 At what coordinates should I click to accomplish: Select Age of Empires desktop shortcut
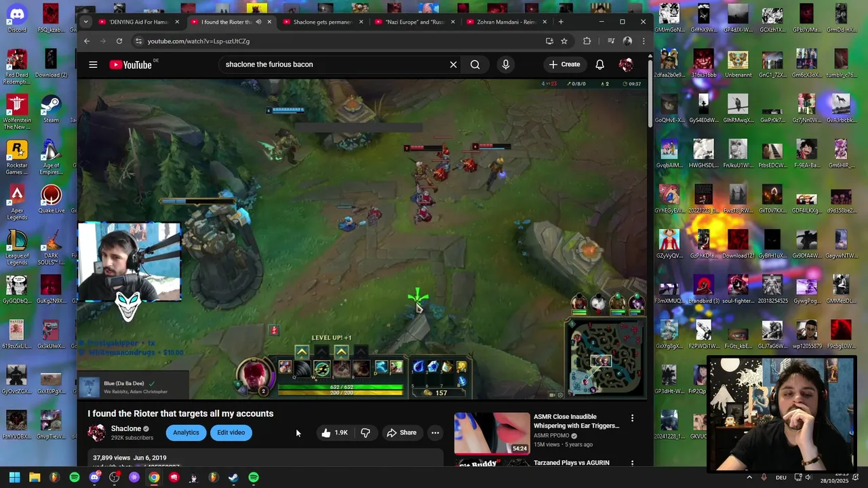pyautogui.click(x=51, y=158)
